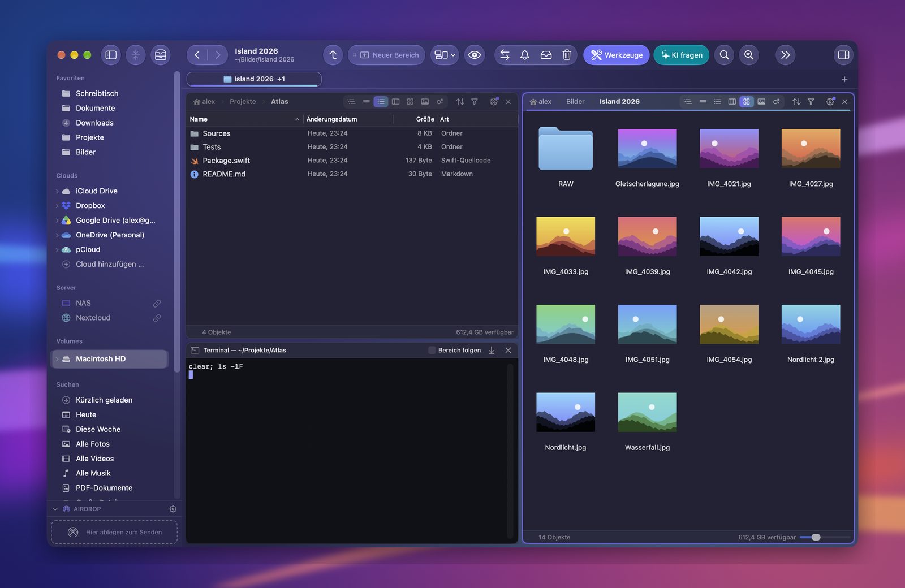Viewport: 905px width, 588px height.
Task: Toggle the left sidebar button in toolbar
Action: [x=111, y=55]
